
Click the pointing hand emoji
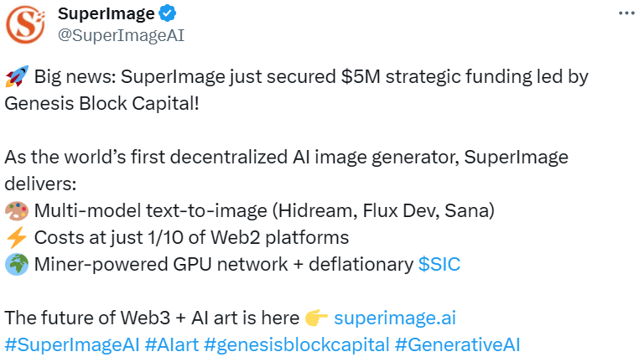(x=316, y=318)
